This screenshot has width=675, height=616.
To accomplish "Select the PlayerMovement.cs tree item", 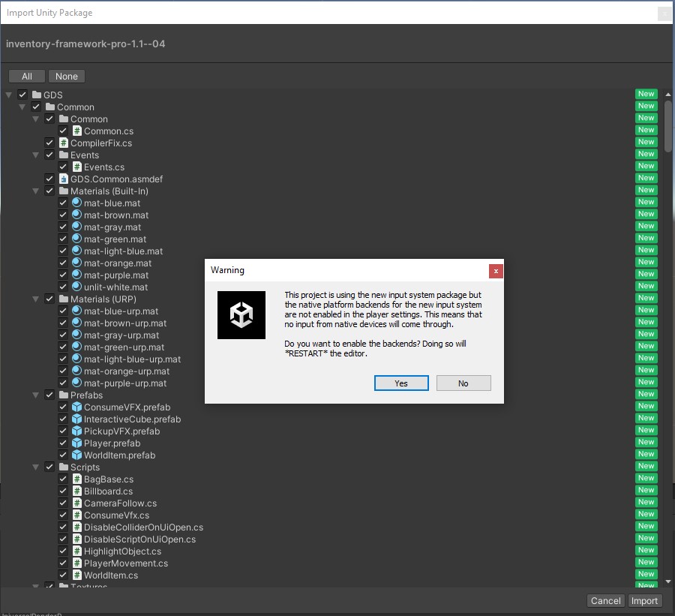I will pos(125,563).
